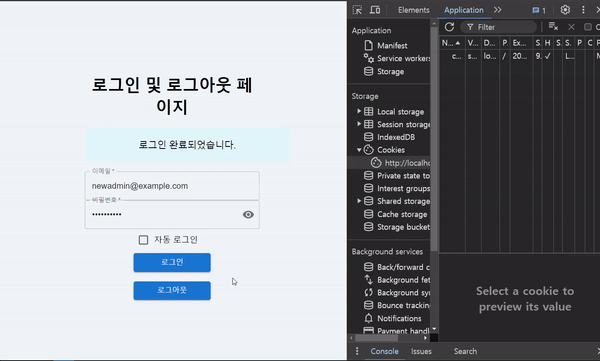Image resolution: width=600 pixels, height=361 pixels.
Task: Switch to the Console drawer tab
Action: (384, 351)
